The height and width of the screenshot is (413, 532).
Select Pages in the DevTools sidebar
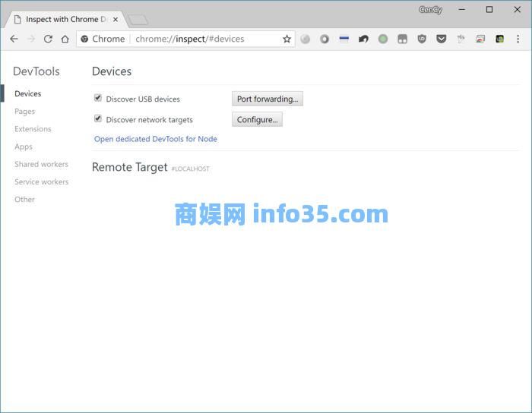24,112
